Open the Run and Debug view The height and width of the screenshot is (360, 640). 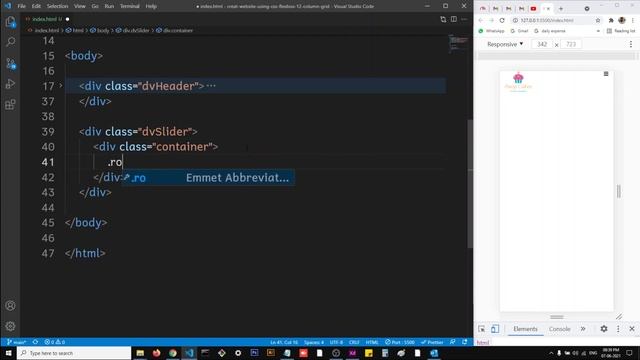(11, 84)
